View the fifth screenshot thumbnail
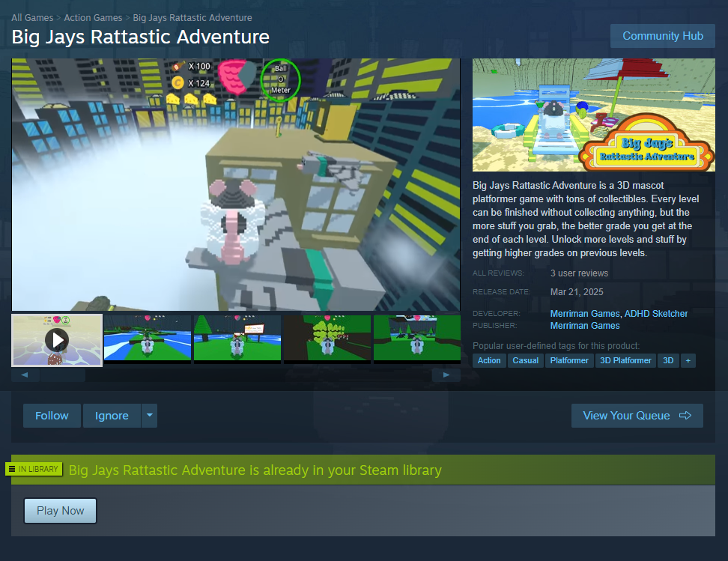728x561 pixels. [x=417, y=338]
